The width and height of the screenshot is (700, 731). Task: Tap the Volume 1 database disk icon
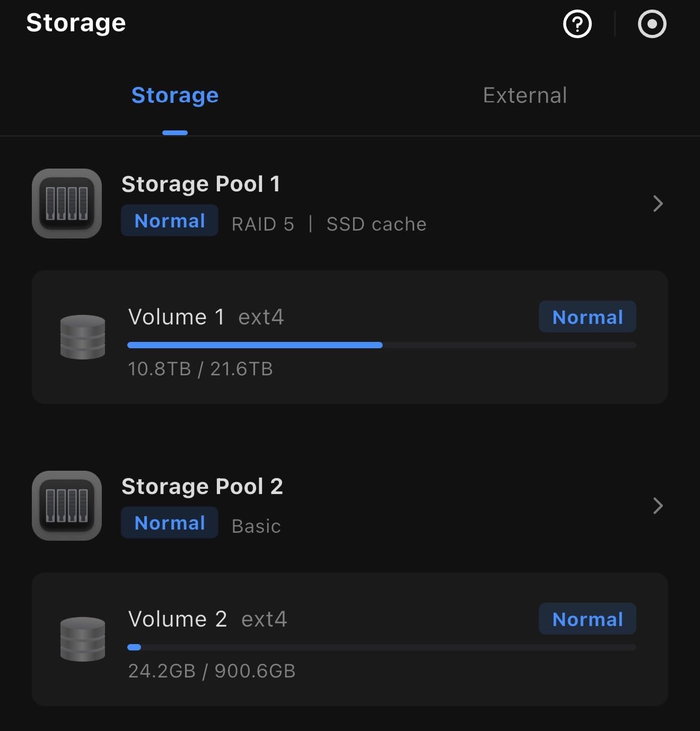83,337
